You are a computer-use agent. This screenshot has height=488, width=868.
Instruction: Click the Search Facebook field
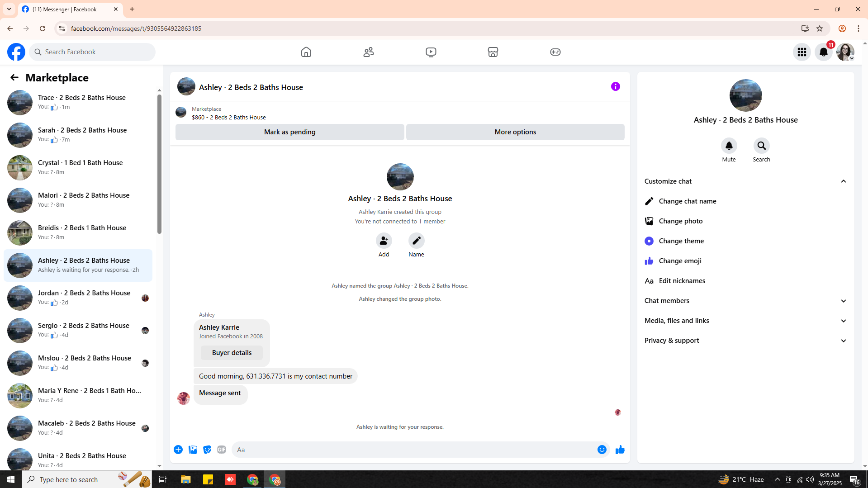(92, 52)
